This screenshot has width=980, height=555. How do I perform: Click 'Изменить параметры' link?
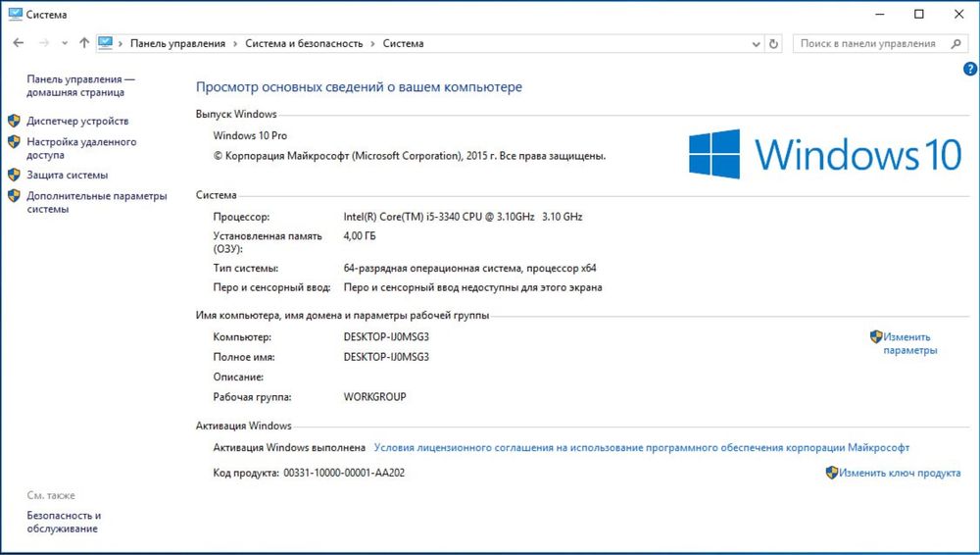pos(910,343)
